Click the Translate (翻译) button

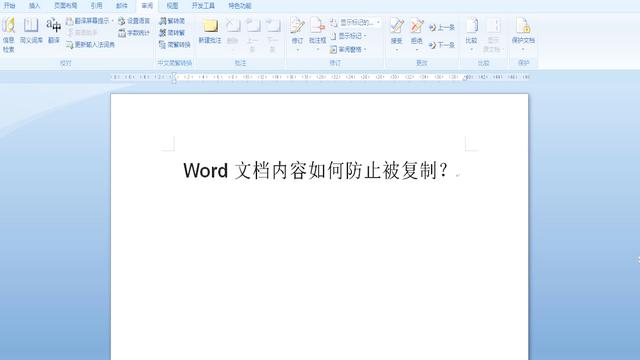click(x=54, y=31)
